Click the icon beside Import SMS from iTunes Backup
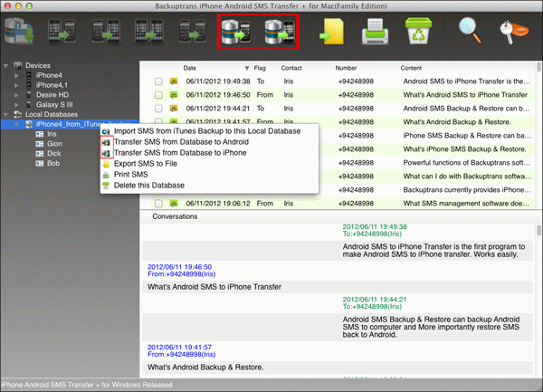Viewport: 543px width, 392px height. coord(106,131)
